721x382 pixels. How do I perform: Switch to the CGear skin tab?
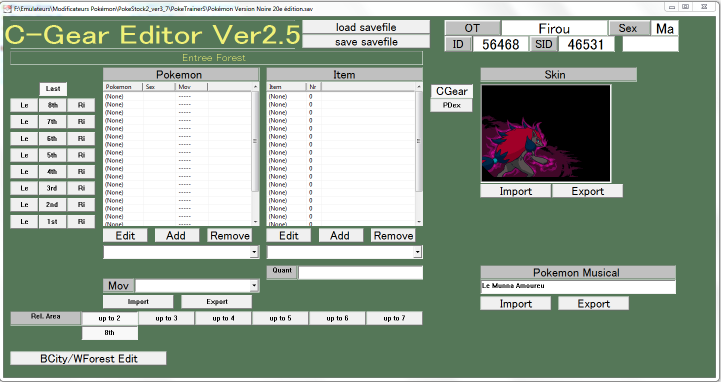[452, 91]
